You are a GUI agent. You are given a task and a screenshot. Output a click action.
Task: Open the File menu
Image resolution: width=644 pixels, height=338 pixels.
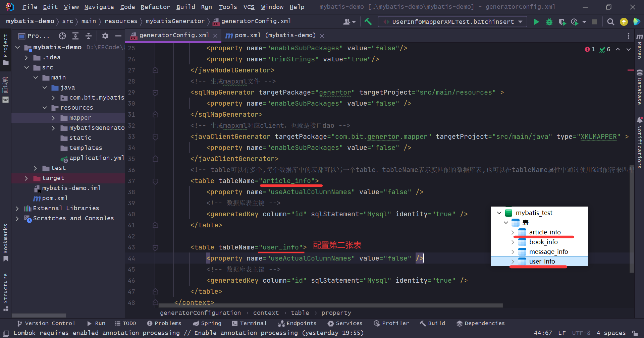30,7
